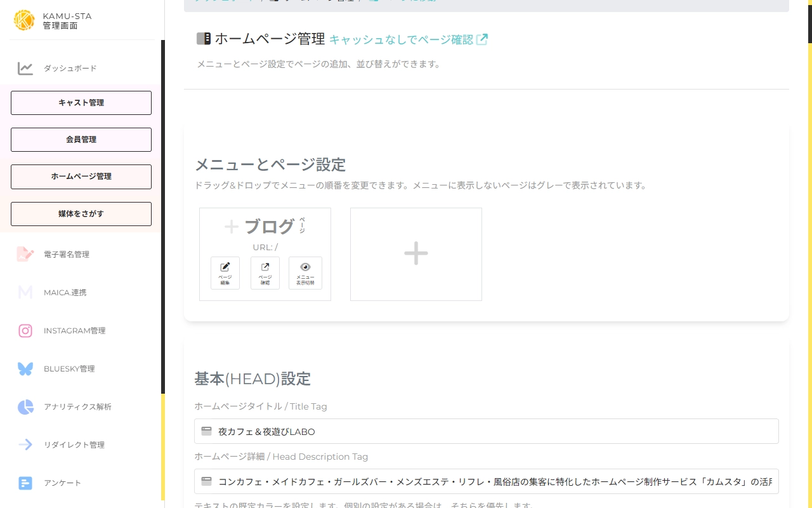Image resolution: width=812 pixels, height=508 pixels.
Task: Toggle menu visibility for the ブログ page
Action: (x=305, y=273)
